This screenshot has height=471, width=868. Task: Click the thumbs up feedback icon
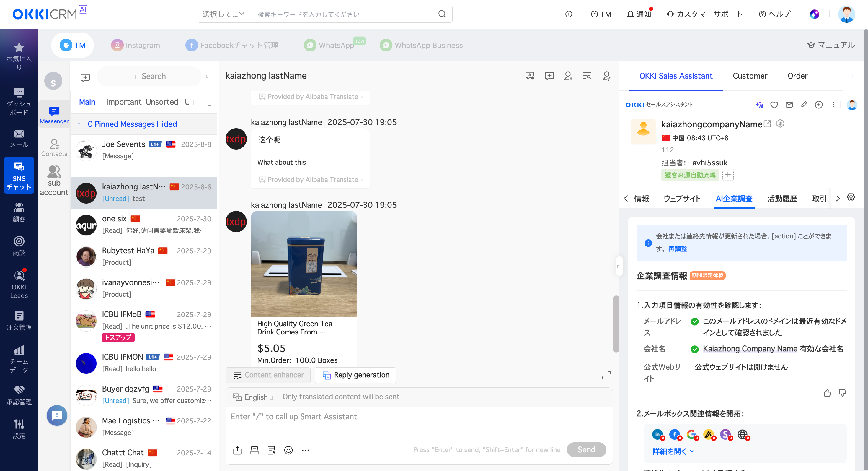pyautogui.click(x=827, y=393)
